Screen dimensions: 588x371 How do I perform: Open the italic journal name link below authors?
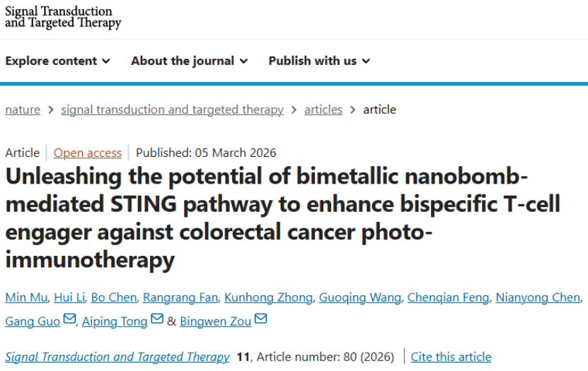[117, 357]
